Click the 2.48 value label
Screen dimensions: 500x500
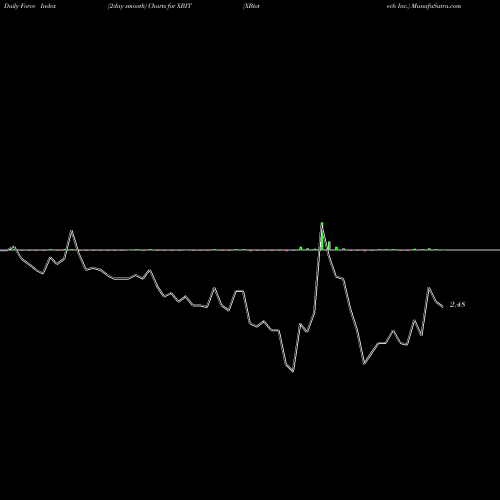coord(457,304)
